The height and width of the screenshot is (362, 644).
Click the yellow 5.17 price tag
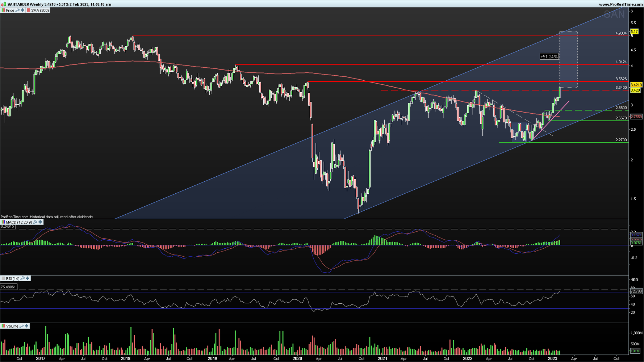coord(634,32)
